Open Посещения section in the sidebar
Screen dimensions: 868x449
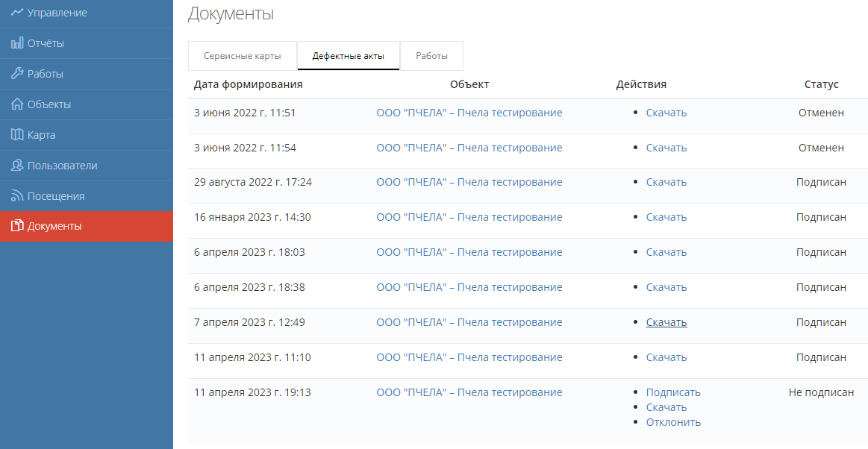[x=56, y=196]
